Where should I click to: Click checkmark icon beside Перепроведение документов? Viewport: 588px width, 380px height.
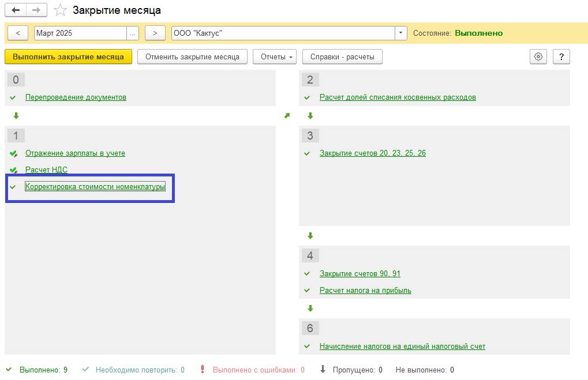[13, 97]
